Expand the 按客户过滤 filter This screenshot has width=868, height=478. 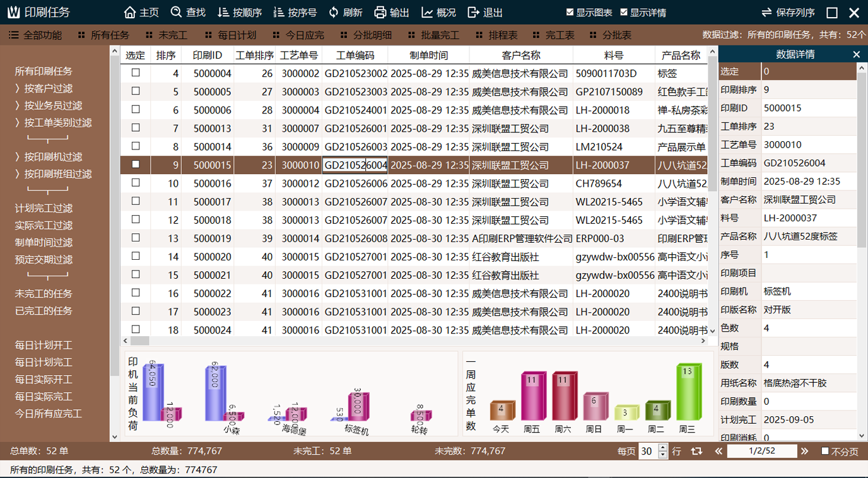(48, 88)
